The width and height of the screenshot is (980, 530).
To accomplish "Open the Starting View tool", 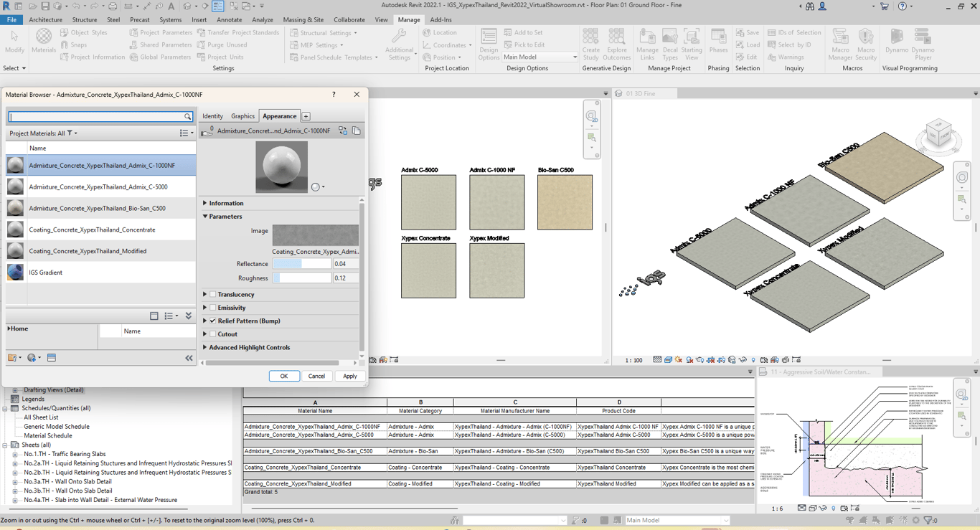I will pyautogui.click(x=692, y=44).
